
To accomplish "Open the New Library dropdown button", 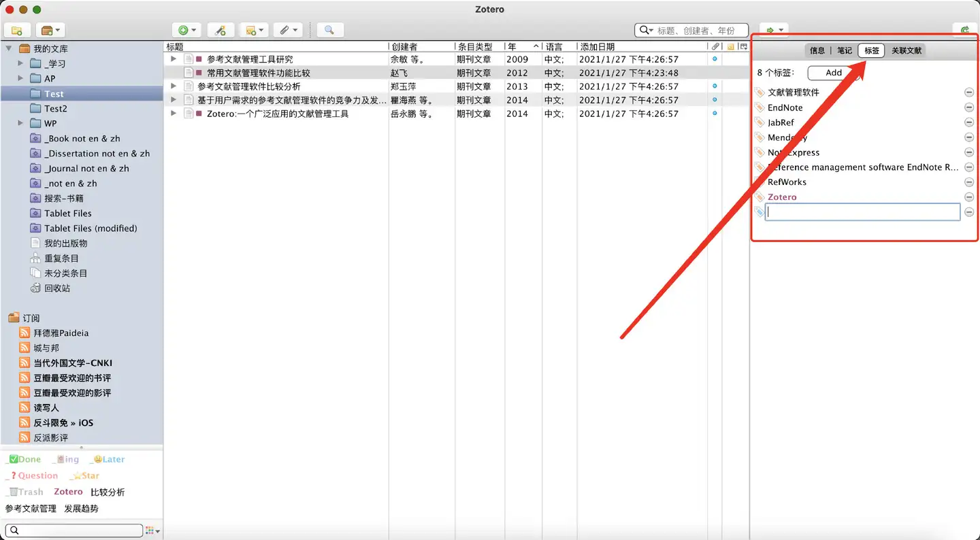I will [50, 30].
